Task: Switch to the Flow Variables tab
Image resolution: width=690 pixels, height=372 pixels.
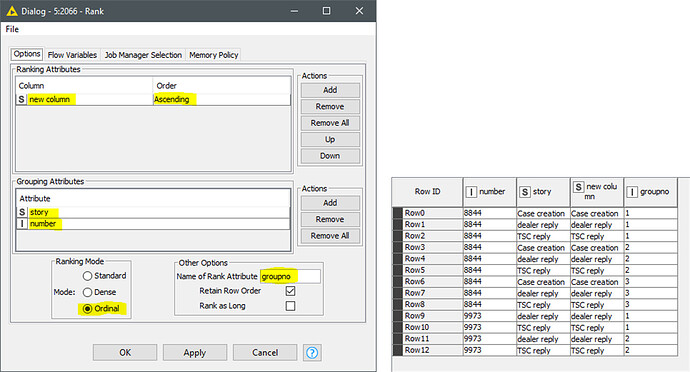Action: click(72, 55)
